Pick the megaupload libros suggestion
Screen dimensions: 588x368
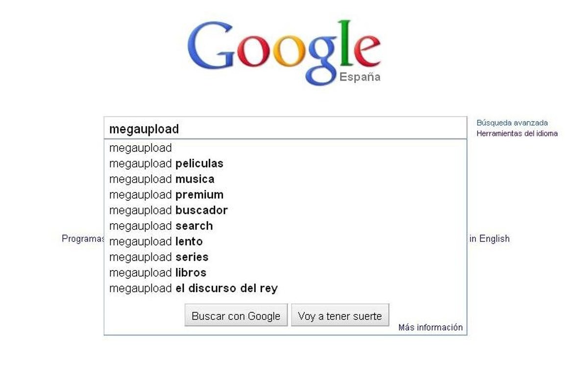[x=158, y=273]
